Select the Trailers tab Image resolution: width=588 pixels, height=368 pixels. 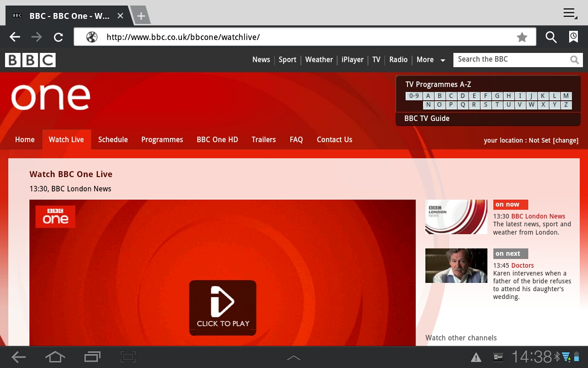(x=264, y=140)
